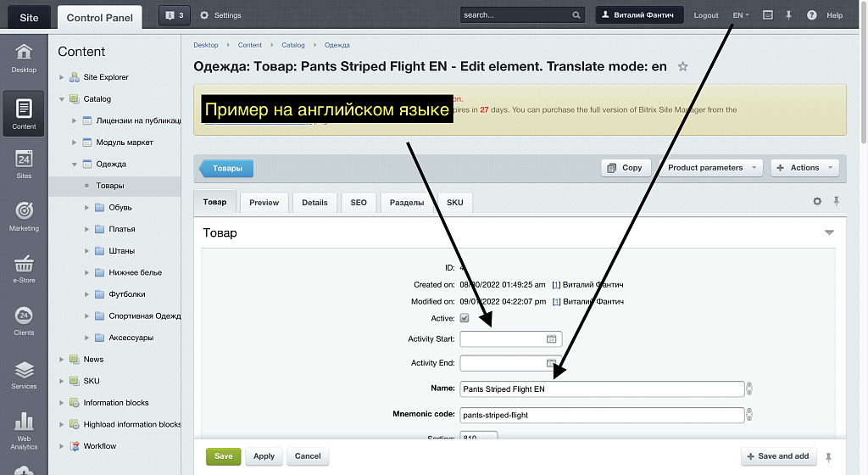
Task: Click the green Save button
Action: click(224, 456)
